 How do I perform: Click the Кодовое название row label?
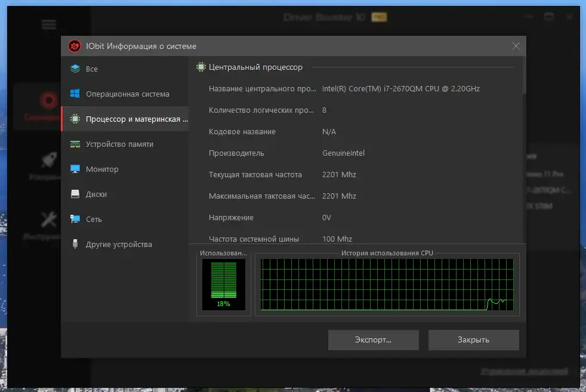tap(242, 131)
